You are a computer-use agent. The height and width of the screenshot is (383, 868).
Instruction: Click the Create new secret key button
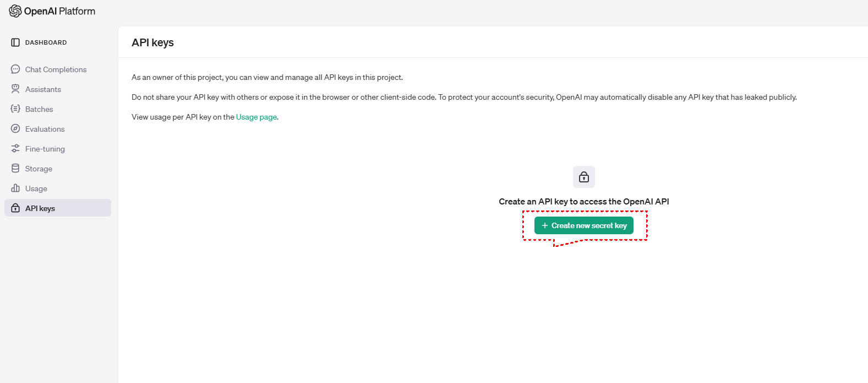click(584, 225)
